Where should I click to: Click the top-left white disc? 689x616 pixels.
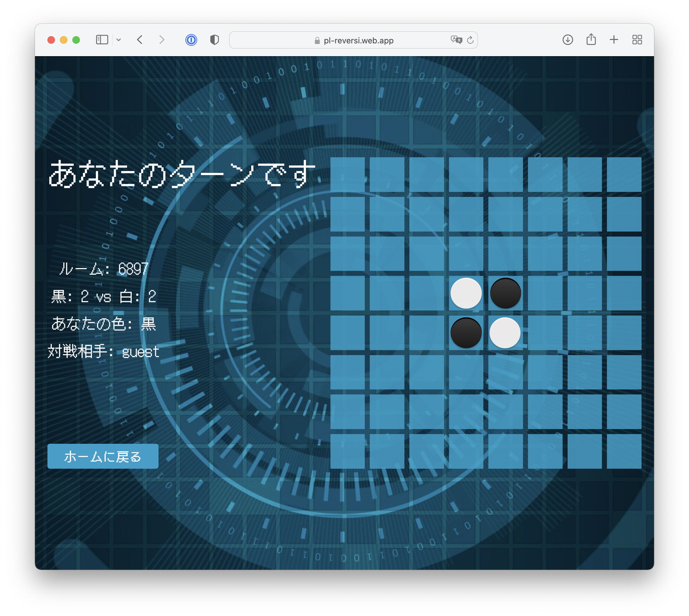466,293
